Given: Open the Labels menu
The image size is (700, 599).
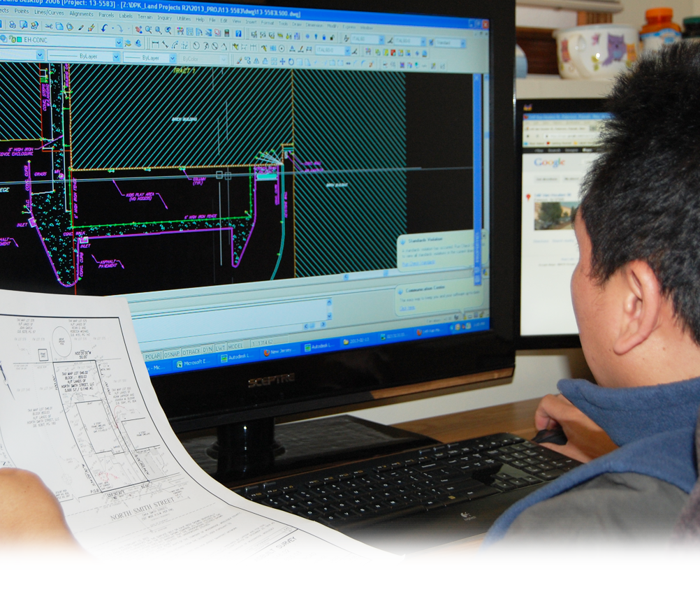Looking at the screenshot, I should click(x=126, y=15).
